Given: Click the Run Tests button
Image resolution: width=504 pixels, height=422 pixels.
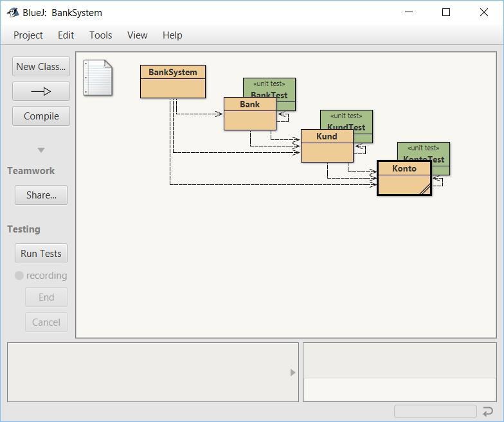Looking at the screenshot, I should click(x=41, y=254).
